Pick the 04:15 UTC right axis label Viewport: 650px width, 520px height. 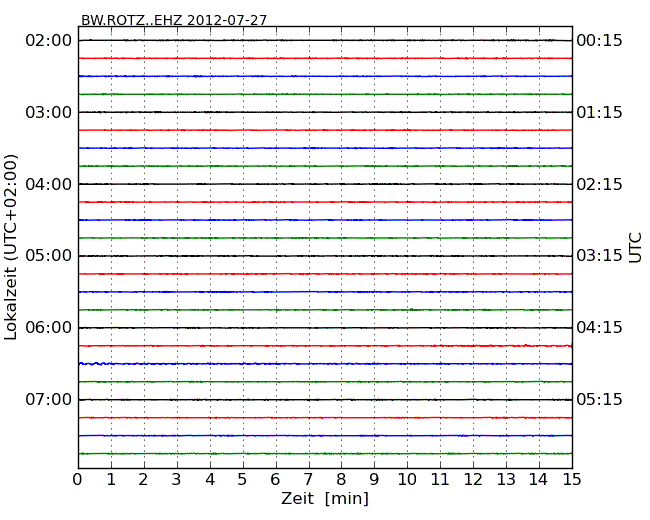600,328
